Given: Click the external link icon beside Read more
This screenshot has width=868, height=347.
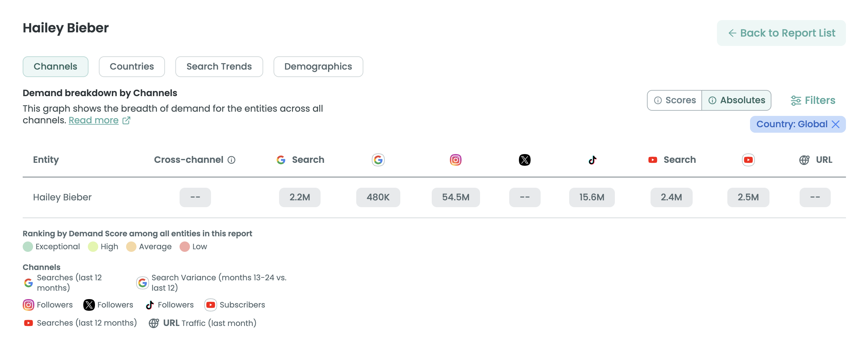Looking at the screenshot, I should (x=126, y=120).
